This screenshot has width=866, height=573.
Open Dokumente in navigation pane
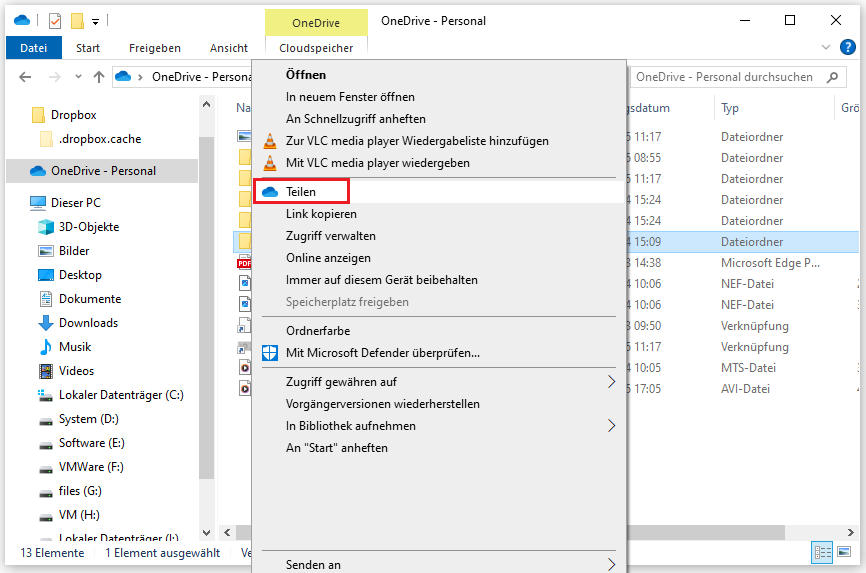pyautogui.click(x=89, y=299)
